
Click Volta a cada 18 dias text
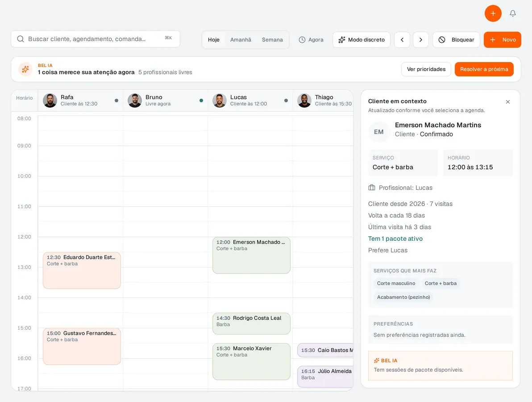coord(396,216)
